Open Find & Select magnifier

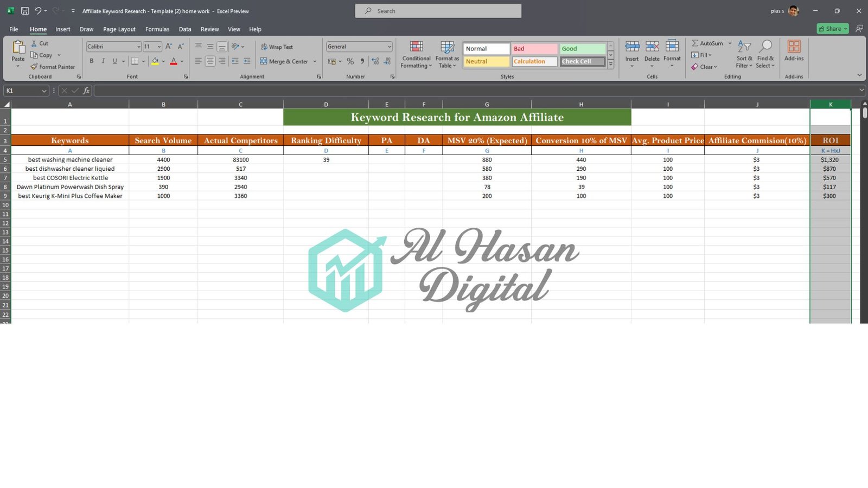[x=765, y=54]
